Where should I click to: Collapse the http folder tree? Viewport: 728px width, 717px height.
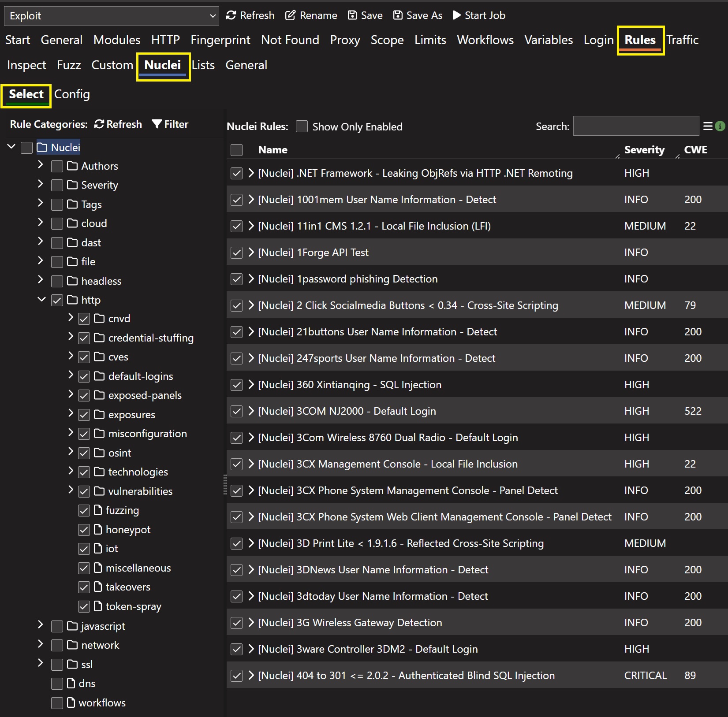(x=41, y=299)
